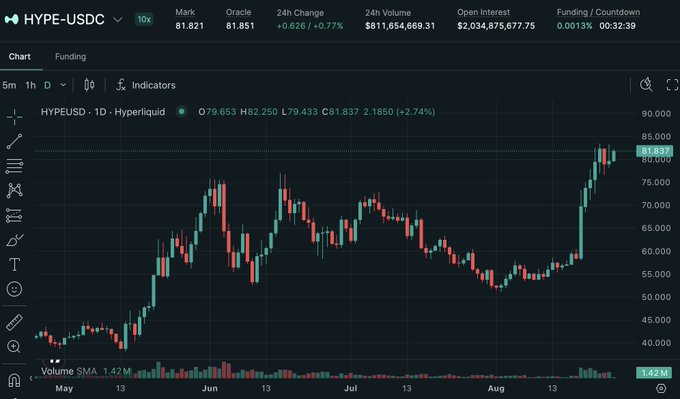
Task: Click the HYPE-USDC pair name
Action: click(64, 20)
